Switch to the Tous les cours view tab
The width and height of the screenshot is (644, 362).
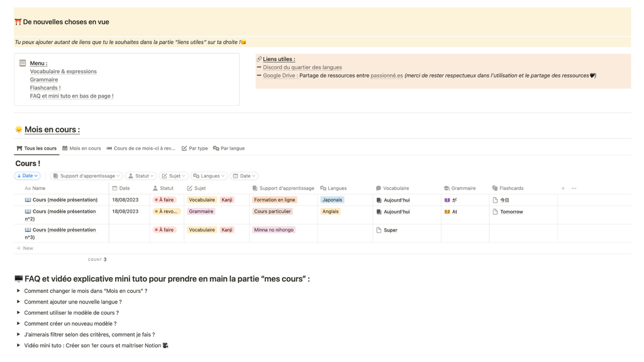point(36,148)
